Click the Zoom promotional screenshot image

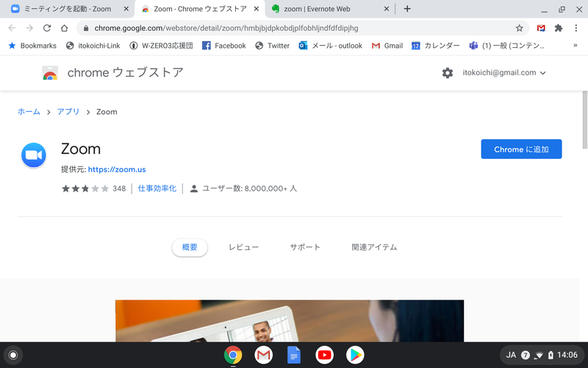pyautogui.click(x=290, y=321)
